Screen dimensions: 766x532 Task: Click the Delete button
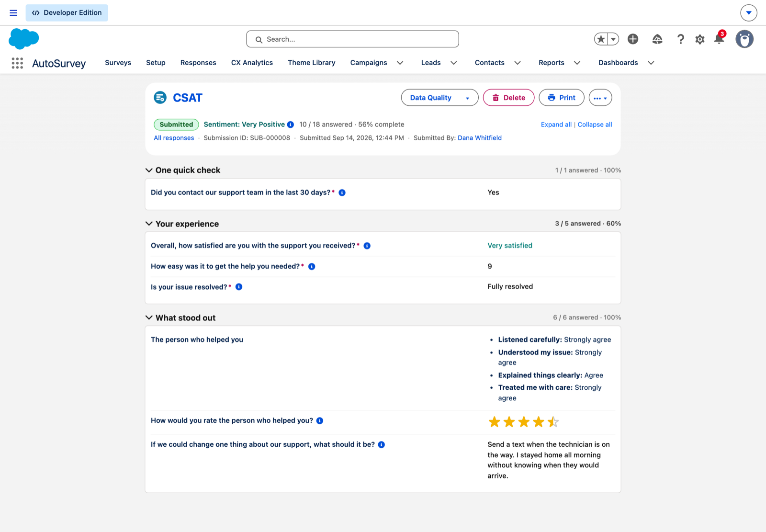[508, 98]
